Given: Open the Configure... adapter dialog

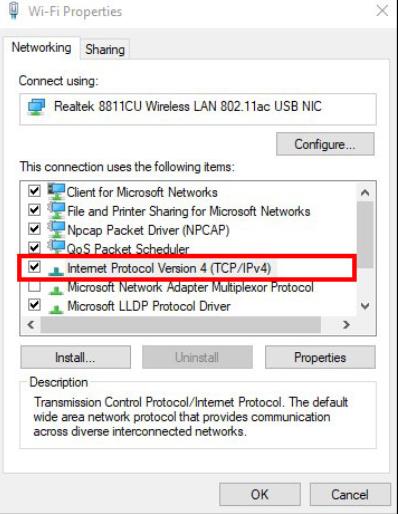Looking at the screenshot, I should [x=325, y=144].
